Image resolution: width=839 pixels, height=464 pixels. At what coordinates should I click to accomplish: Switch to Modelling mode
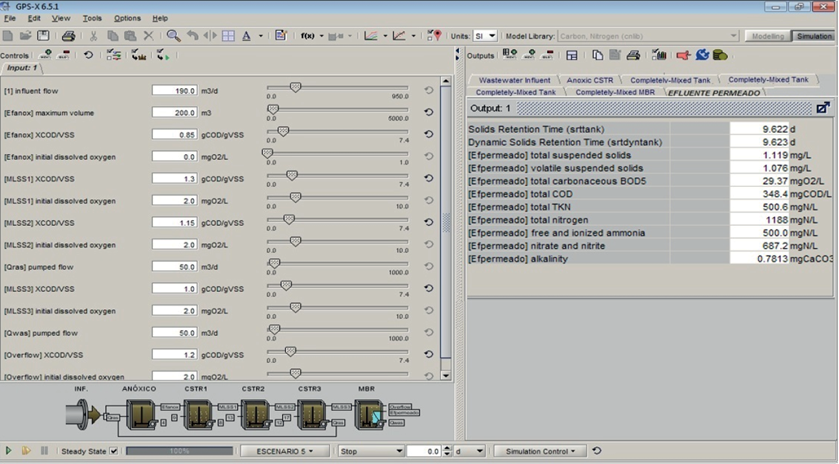pos(767,35)
